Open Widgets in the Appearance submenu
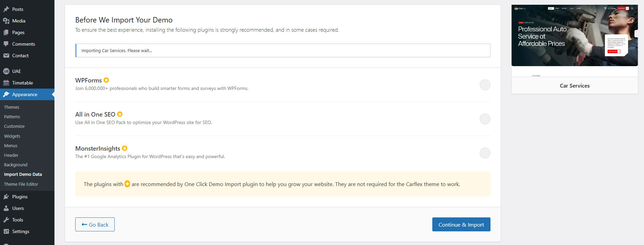The height and width of the screenshot is (245, 644). (12, 136)
